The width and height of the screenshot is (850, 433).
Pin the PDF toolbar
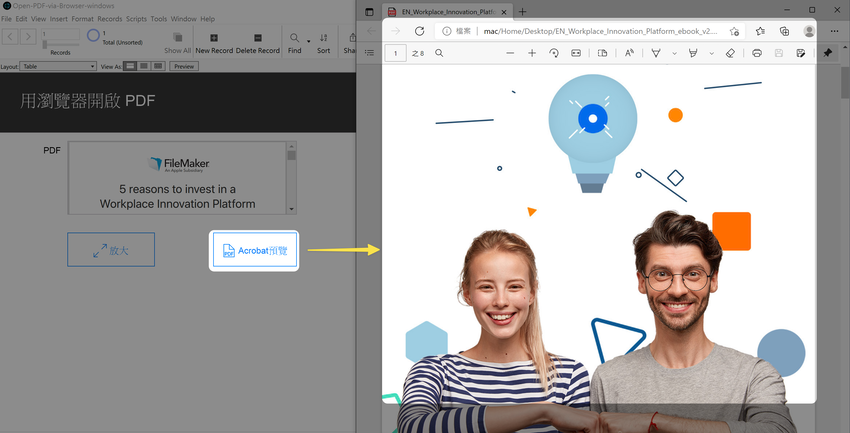[x=827, y=53]
